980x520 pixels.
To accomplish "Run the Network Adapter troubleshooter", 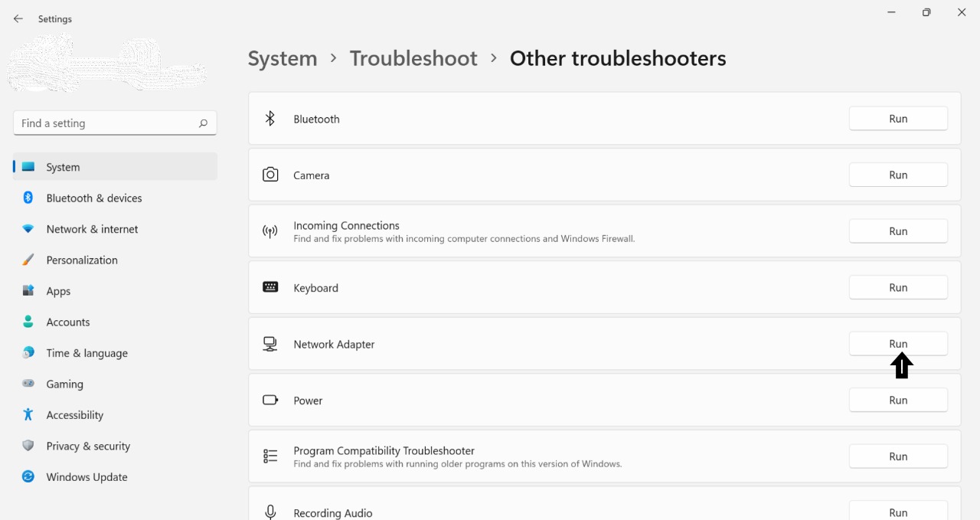I will tap(898, 344).
